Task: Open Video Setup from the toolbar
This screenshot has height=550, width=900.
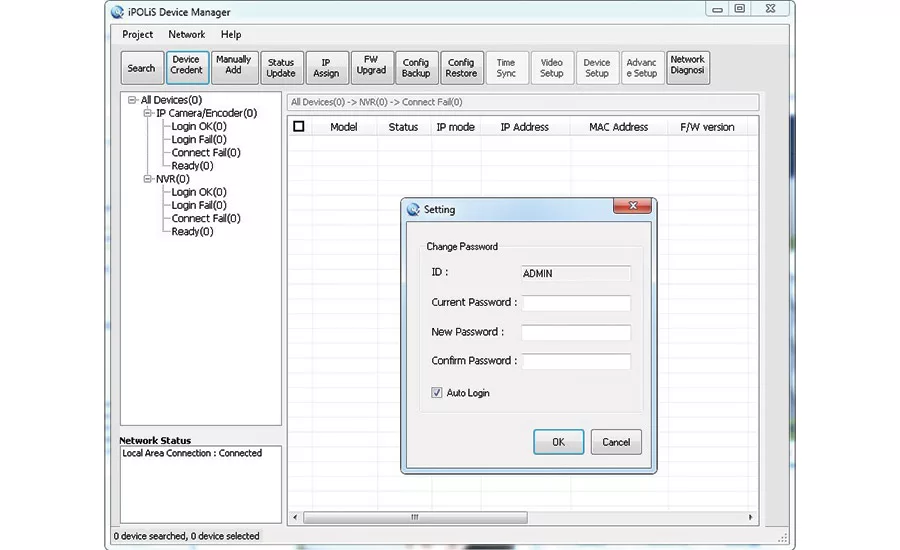Action: coord(552,68)
